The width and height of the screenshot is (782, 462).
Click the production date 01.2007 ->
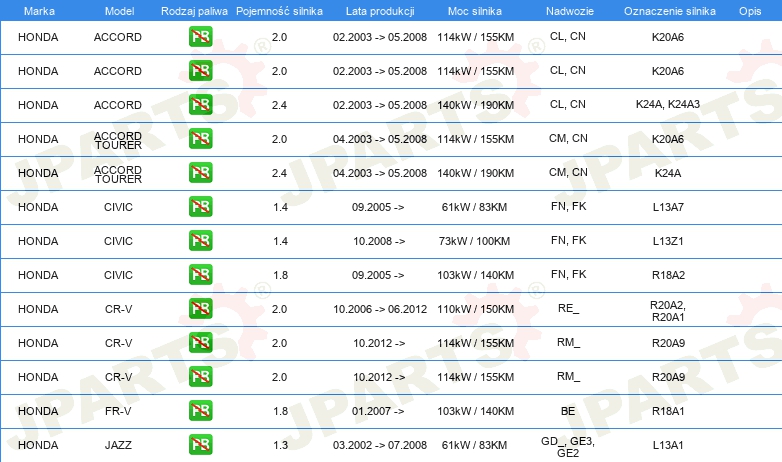click(x=378, y=411)
